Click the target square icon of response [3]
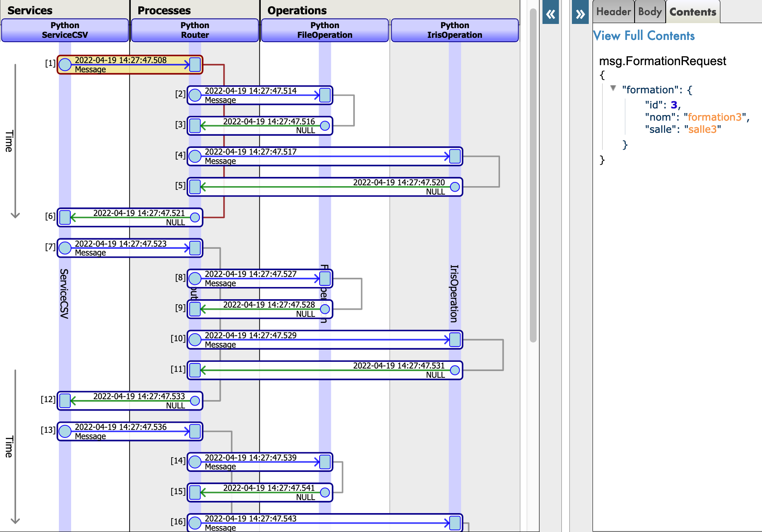Screen dimensions: 762x532 click(x=195, y=126)
